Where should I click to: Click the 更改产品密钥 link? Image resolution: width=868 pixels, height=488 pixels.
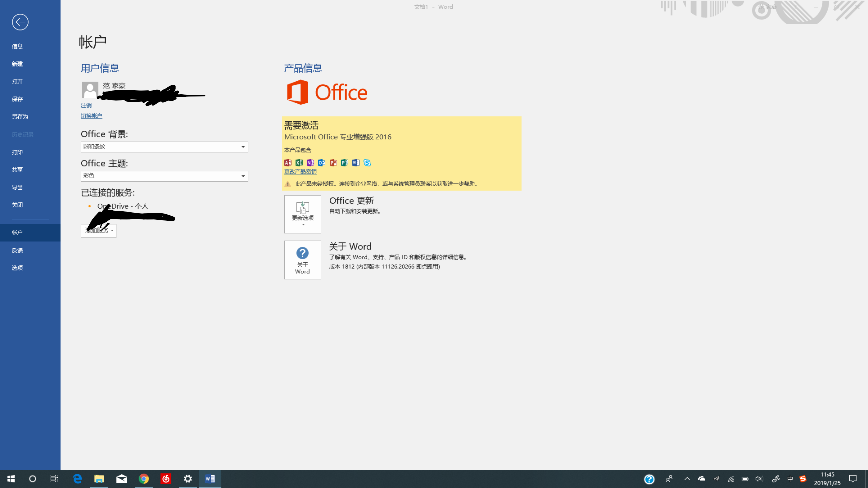(300, 172)
